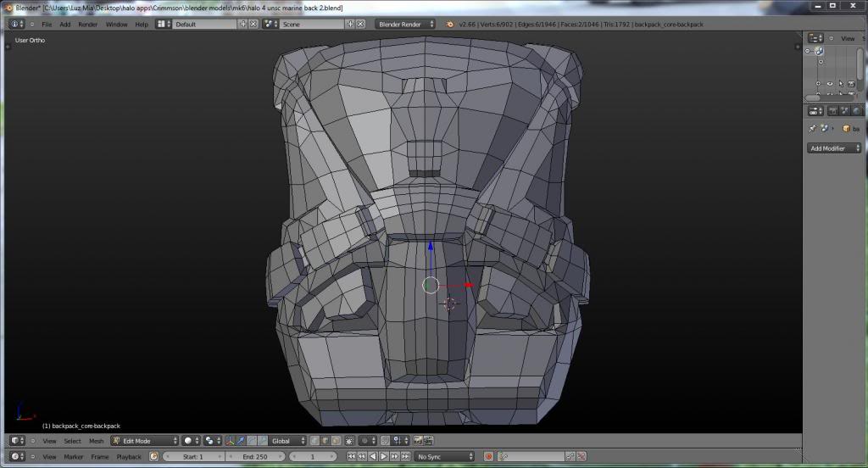Toggle the 3D manipulator widget button

tap(231, 441)
